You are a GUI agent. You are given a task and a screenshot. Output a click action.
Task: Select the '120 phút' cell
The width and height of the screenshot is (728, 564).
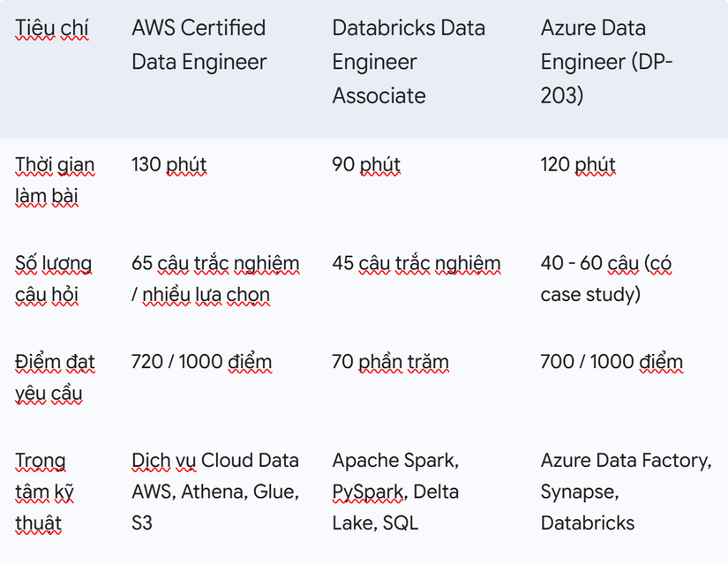tap(578, 164)
